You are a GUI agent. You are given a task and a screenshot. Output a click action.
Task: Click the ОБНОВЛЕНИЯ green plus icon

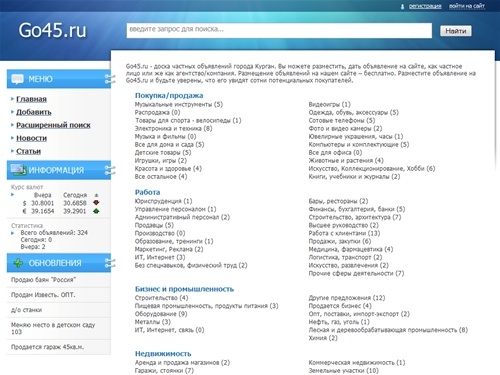point(18,263)
